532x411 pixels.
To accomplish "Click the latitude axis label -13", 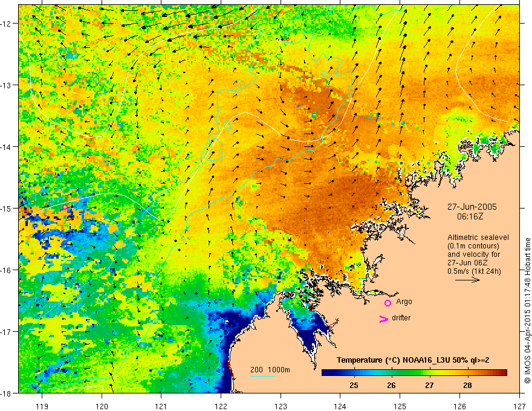I will point(6,85).
